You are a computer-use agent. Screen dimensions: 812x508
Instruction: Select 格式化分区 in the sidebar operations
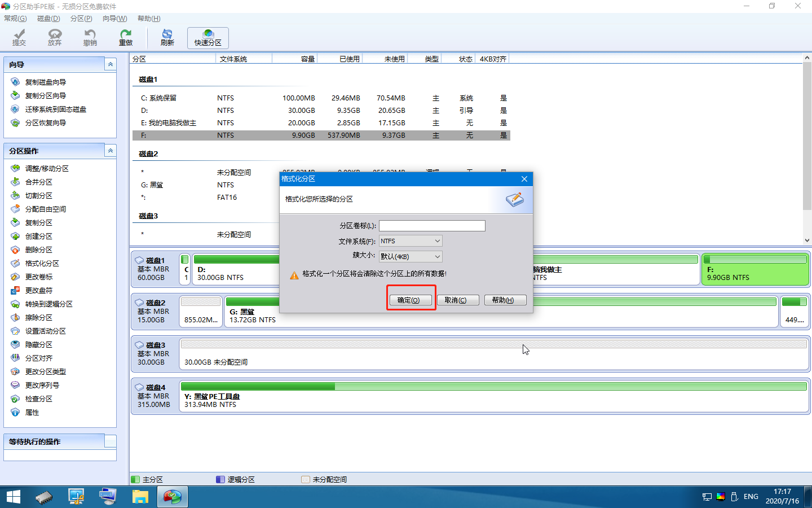coord(42,264)
